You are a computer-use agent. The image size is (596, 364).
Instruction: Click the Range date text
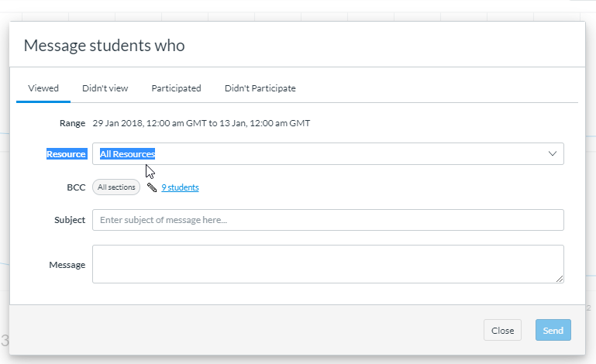(201, 123)
